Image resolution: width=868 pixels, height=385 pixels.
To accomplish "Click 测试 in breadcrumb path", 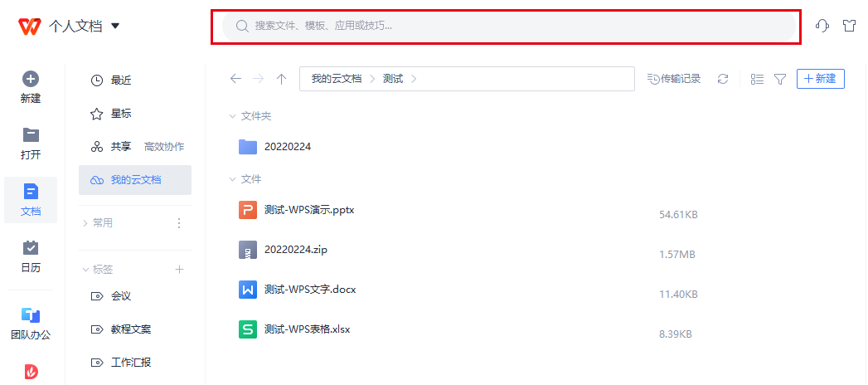I will [393, 79].
